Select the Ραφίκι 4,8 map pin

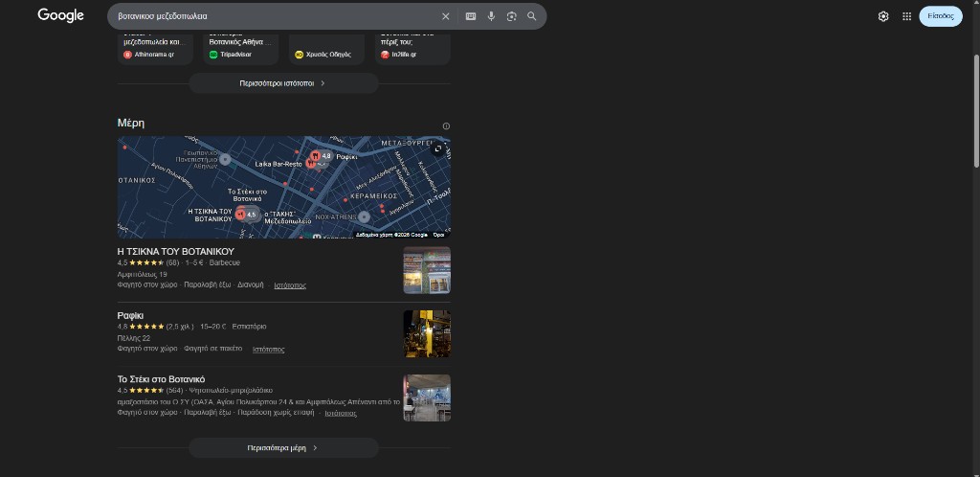[321, 156]
